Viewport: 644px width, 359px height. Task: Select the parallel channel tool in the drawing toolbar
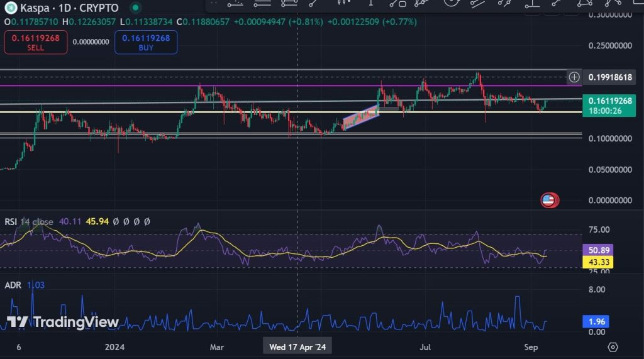click(x=477, y=4)
